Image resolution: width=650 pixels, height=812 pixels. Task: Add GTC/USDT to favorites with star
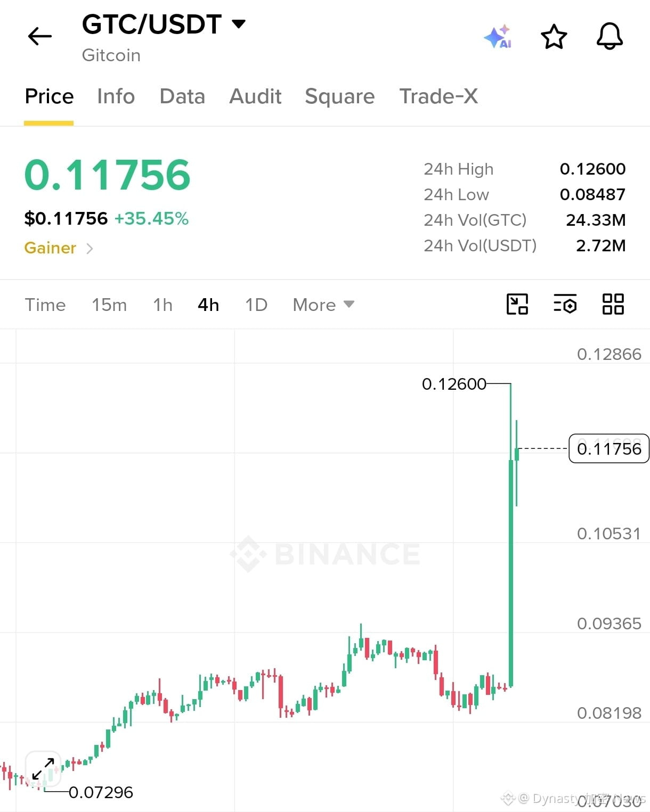pyautogui.click(x=554, y=37)
